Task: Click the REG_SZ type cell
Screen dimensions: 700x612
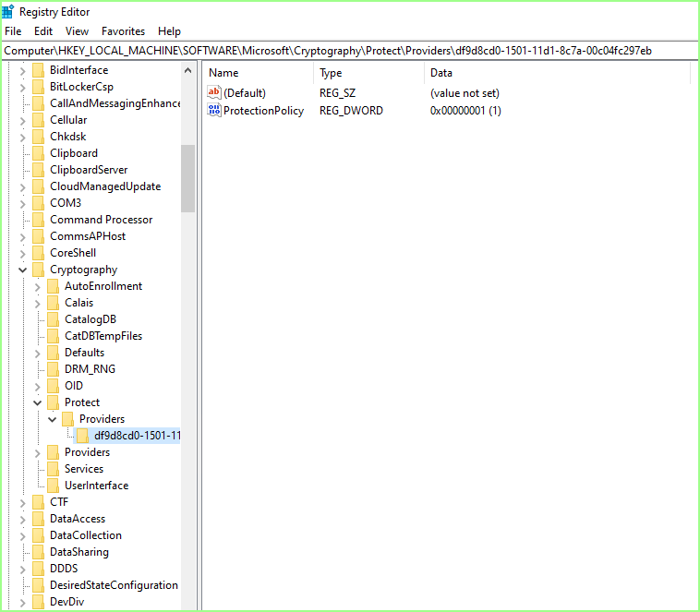Action: (x=337, y=93)
